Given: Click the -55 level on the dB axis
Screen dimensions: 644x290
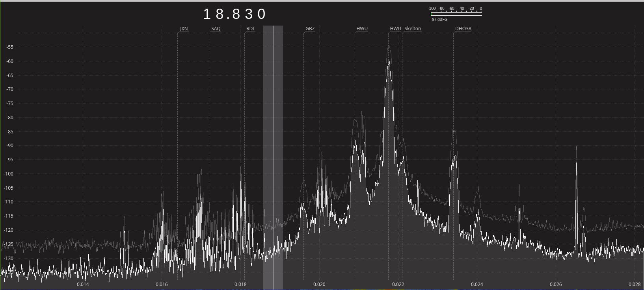Looking at the screenshot, I should coord(9,47).
